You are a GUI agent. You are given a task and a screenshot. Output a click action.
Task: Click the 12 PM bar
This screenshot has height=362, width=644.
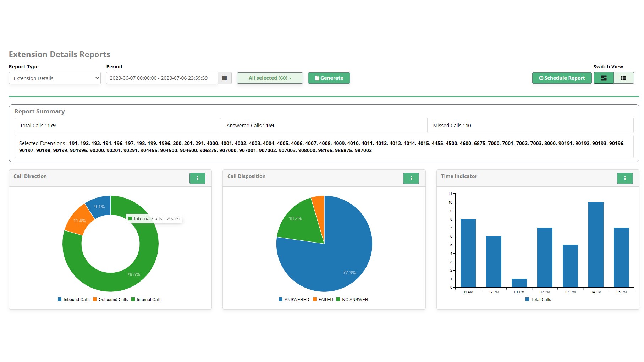click(494, 262)
